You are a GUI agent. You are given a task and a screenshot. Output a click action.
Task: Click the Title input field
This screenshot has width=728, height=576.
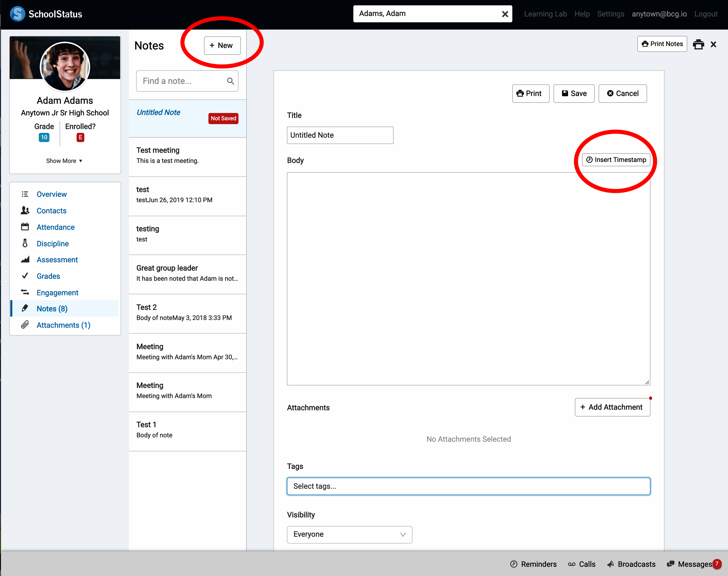pos(340,135)
